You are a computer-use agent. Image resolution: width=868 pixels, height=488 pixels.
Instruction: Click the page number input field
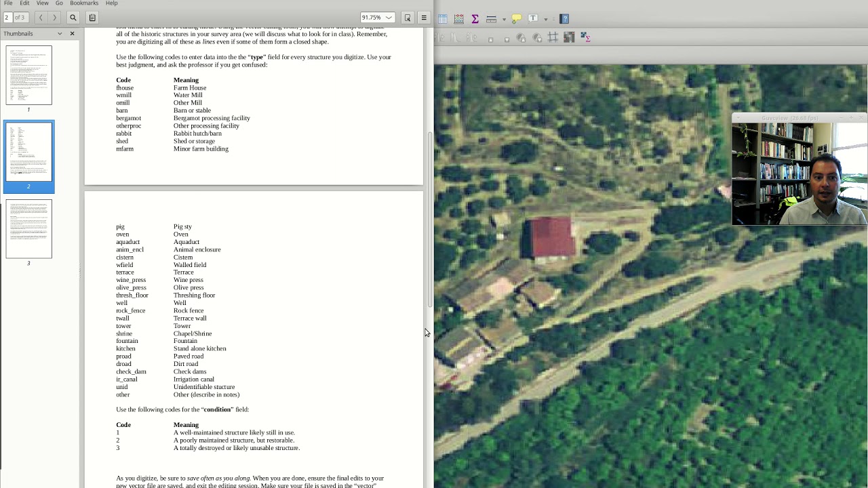tap(7, 18)
